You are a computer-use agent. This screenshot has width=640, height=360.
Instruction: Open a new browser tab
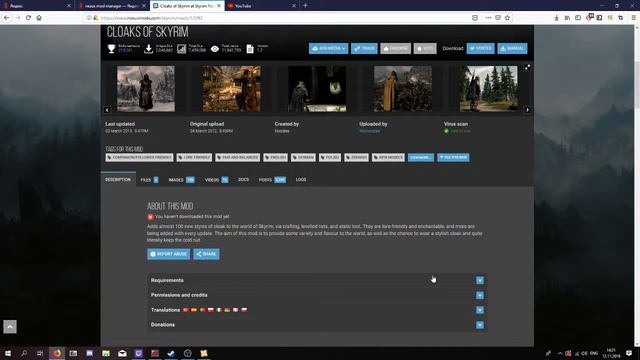coord(305,6)
